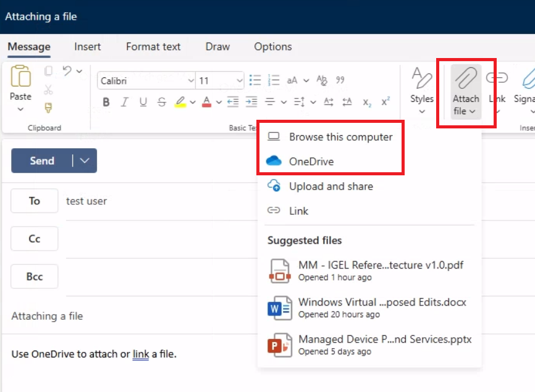Click the bulleted list icon
The width and height of the screenshot is (535, 392).
coord(255,80)
